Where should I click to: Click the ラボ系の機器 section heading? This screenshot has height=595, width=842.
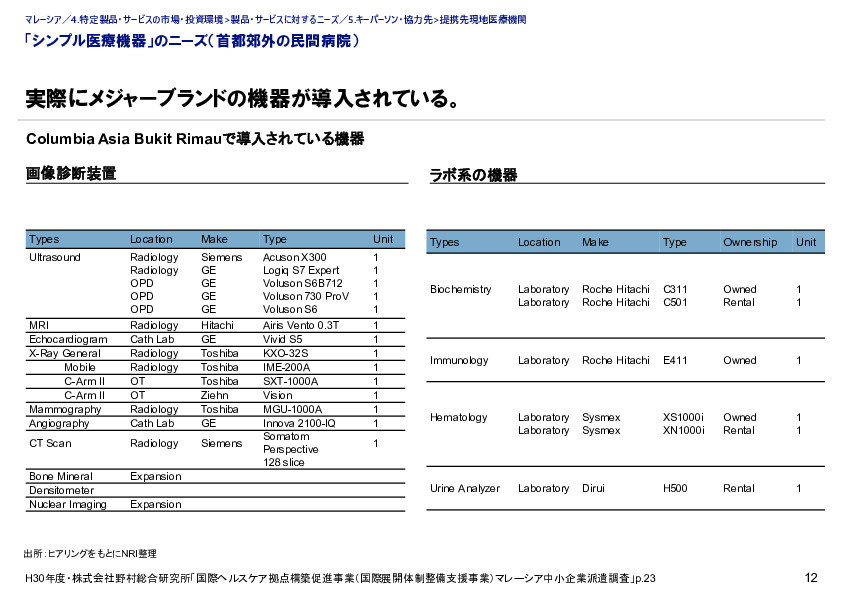473,175
